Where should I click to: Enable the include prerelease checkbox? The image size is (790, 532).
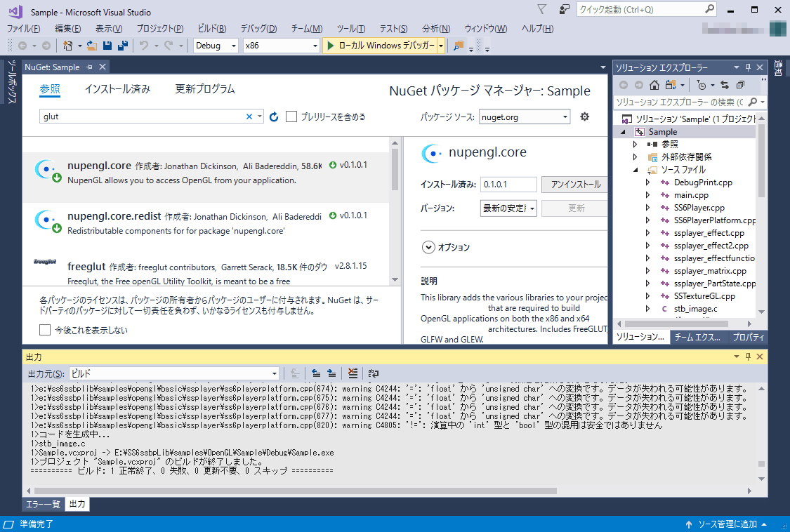click(x=291, y=117)
